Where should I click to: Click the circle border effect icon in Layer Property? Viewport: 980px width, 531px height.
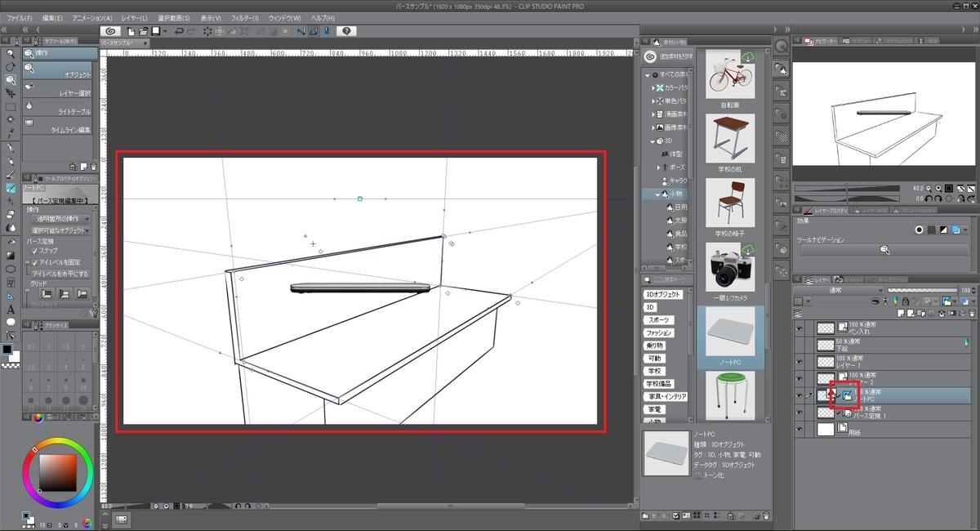919,230
